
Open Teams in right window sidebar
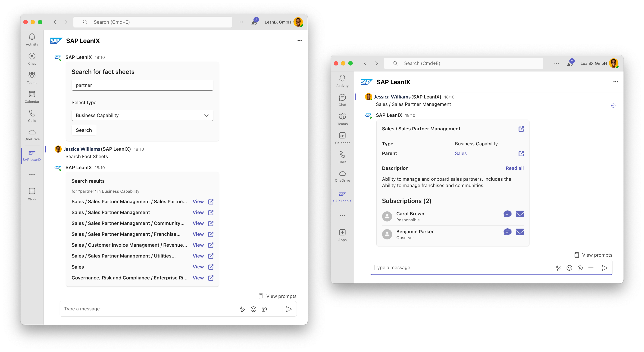pyautogui.click(x=342, y=119)
